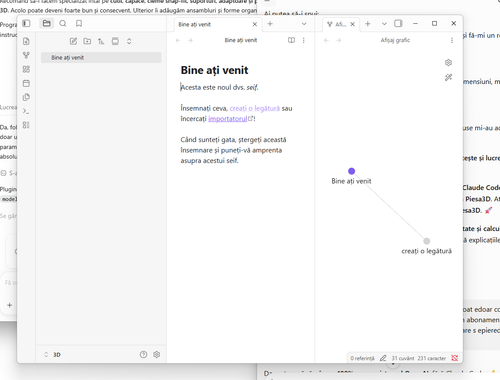Close the graph view tab
The height and width of the screenshot is (380, 500).
click(352, 24)
